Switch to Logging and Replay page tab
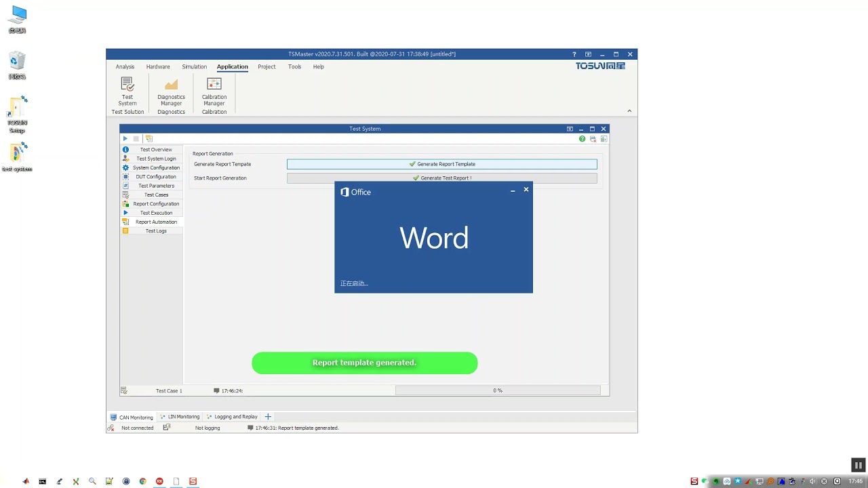The image size is (868, 488). pos(232,417)
